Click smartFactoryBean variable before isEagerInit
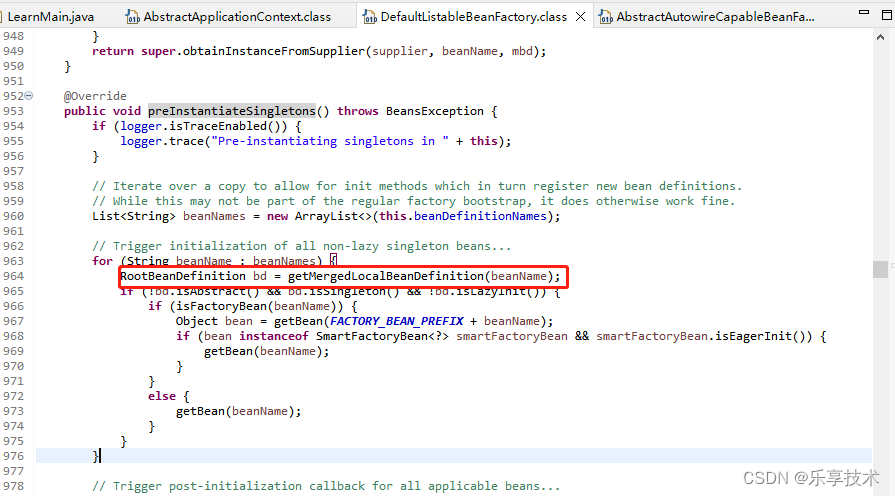The image size is (895, 496). pyautogui.click(x=652, y=336)
